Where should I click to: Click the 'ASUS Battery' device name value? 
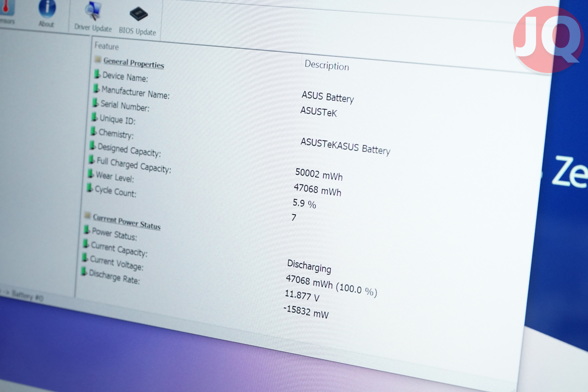327,97
